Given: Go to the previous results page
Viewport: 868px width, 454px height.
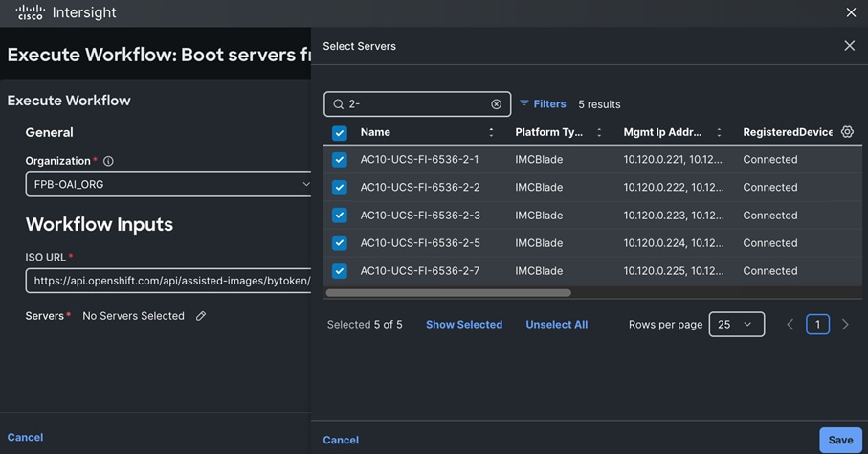Looking at the screenshot, I should tap(790, 325).
